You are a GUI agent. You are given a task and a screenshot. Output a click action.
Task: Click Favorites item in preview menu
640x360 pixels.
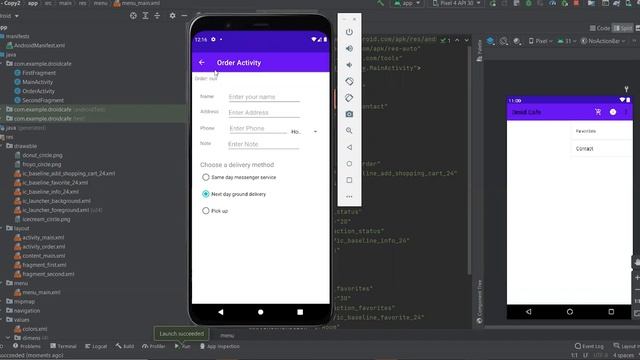coord(601,131)
